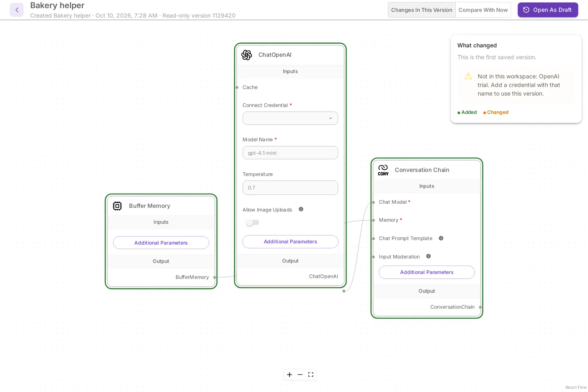The height and width of the screenshot is (392, 588).
Task: Open Conversation Chain Additional Parameters
Action: 427,272
